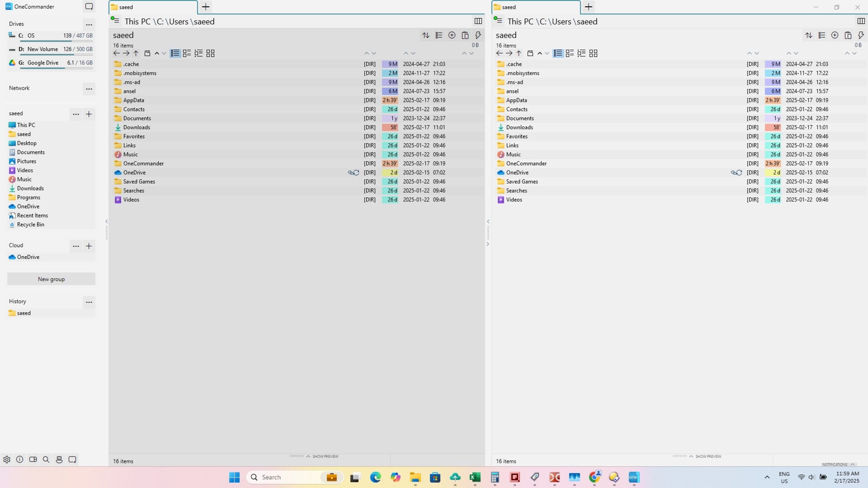The image size is (868, 488).
Task: Click the Help icon at bottom left
Action: (x=19, y=459)
